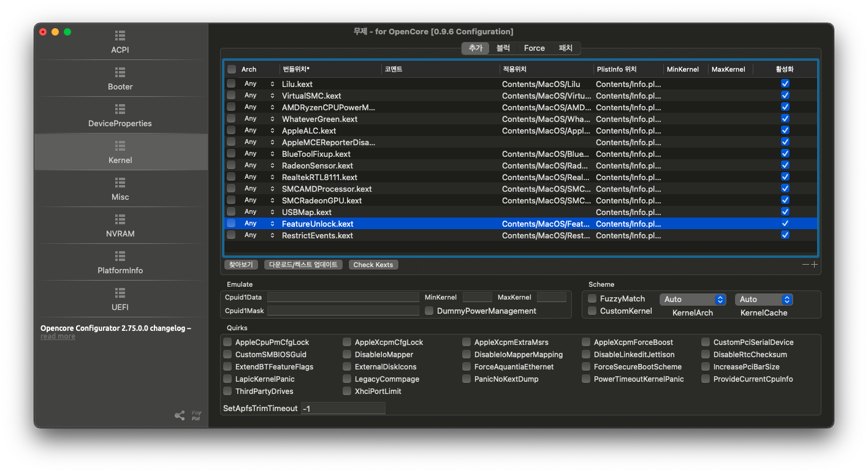868x473 pixels.
Task: Click the Emulate MinKernel field
Action: (478, 297)
